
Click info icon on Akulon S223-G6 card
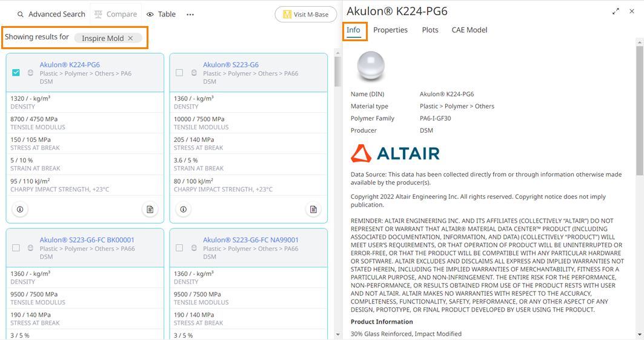pyautogui.click(x=184, y=209)
